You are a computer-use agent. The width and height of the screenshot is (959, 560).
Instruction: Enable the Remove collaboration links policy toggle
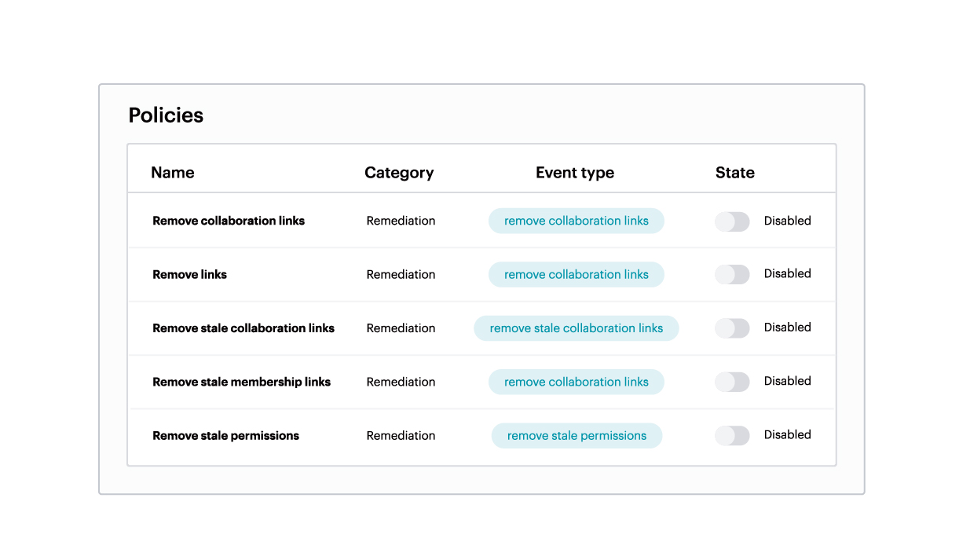pos(731,221)
